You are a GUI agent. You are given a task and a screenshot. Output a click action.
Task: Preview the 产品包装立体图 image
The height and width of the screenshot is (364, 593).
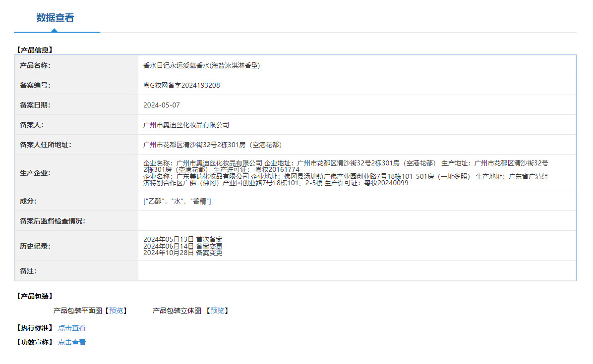pyautogui.click(x=217, y=311)
